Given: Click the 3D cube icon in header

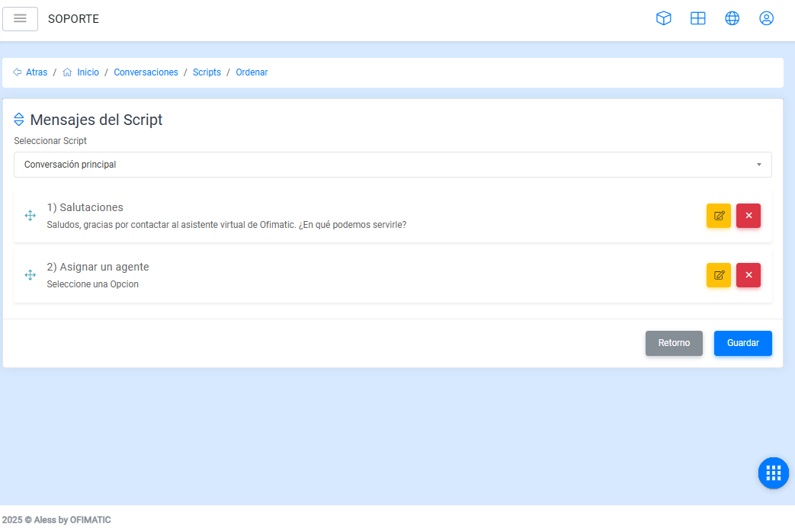Looking at the screenshot, I should pos(664,19).
